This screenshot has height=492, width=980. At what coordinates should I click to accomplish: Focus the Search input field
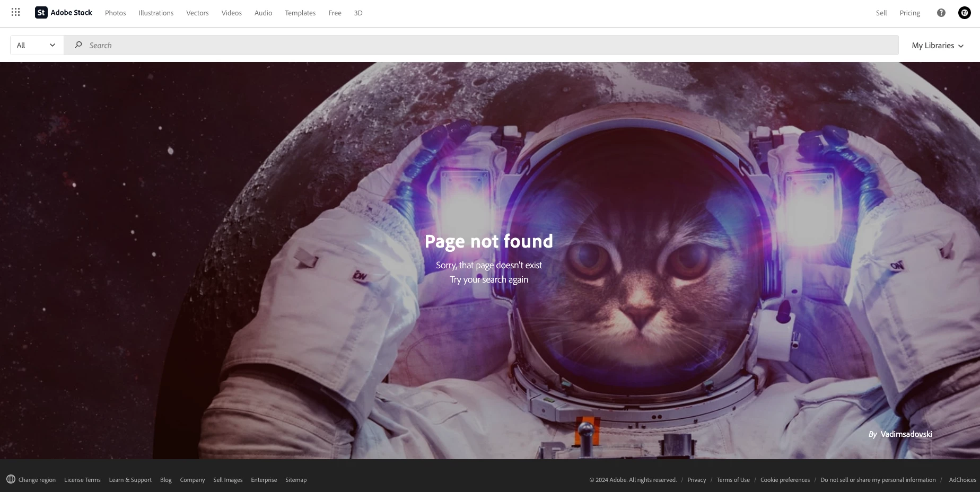481,45
